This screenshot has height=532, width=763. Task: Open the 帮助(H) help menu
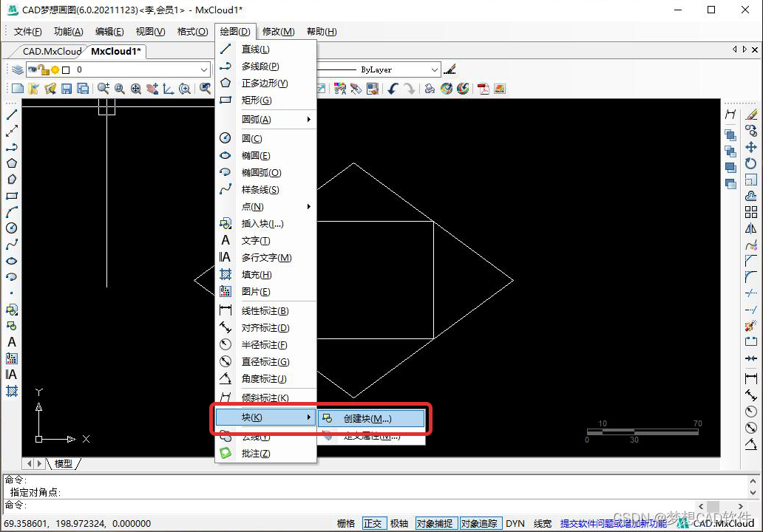[321, 32]
